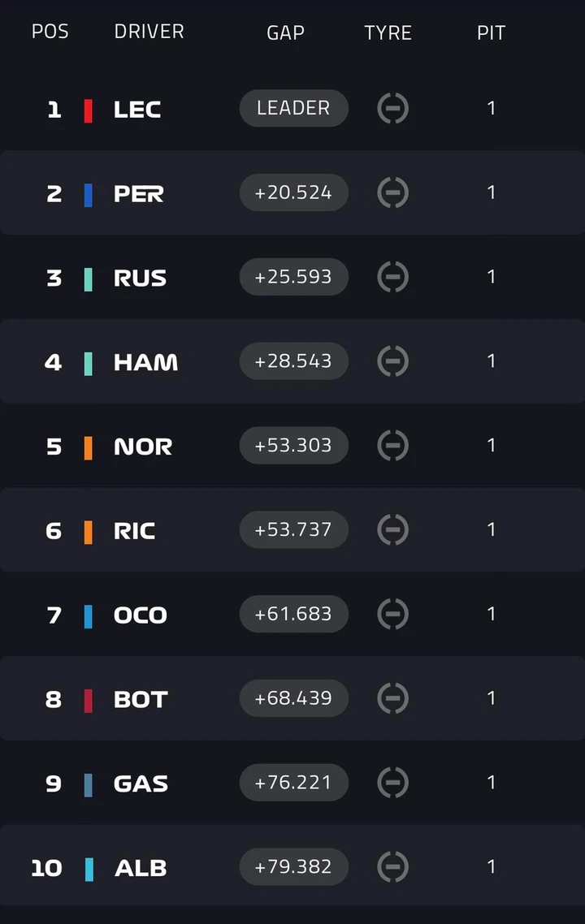Click the tyre icon in ALB's row

point(392,867)
